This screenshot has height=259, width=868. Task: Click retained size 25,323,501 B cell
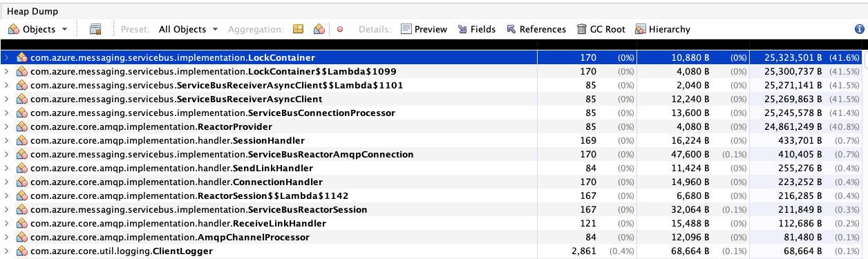pyautogui.click(x=793, y=58)
